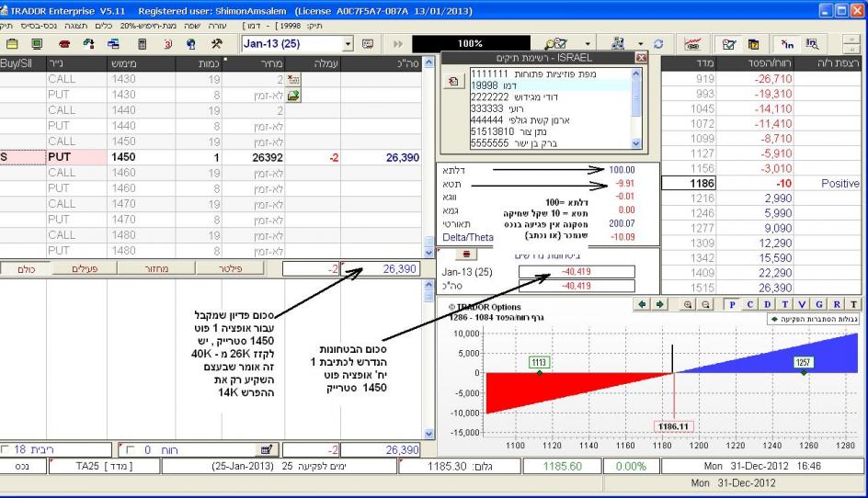The height and width of the screenshot is (498, 868).
Task: Click the כולם filter button
Action: (26, 268)
